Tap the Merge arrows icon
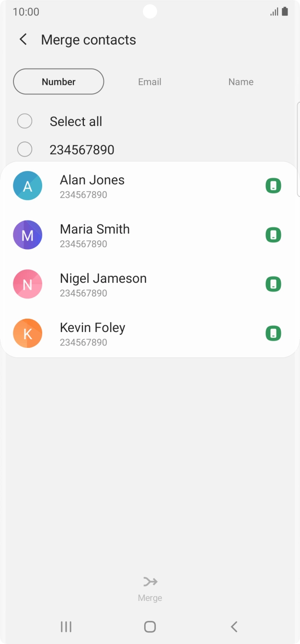The width and height of the screenshot is (300, 644). [150, 582]
